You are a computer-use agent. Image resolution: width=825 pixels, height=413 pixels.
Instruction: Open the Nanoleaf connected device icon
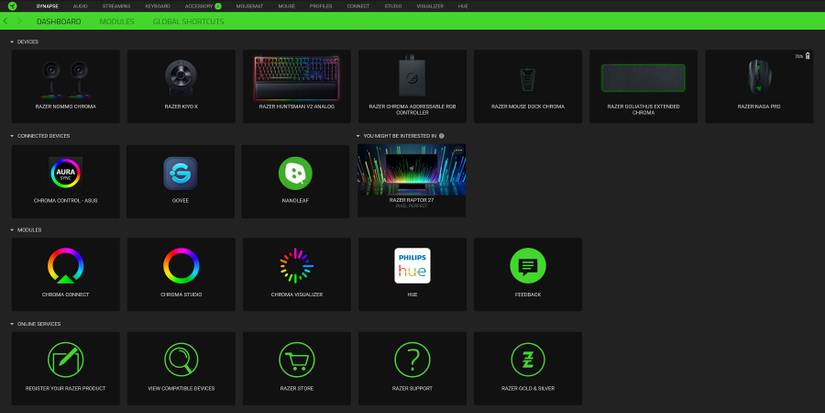coord(295,173)
